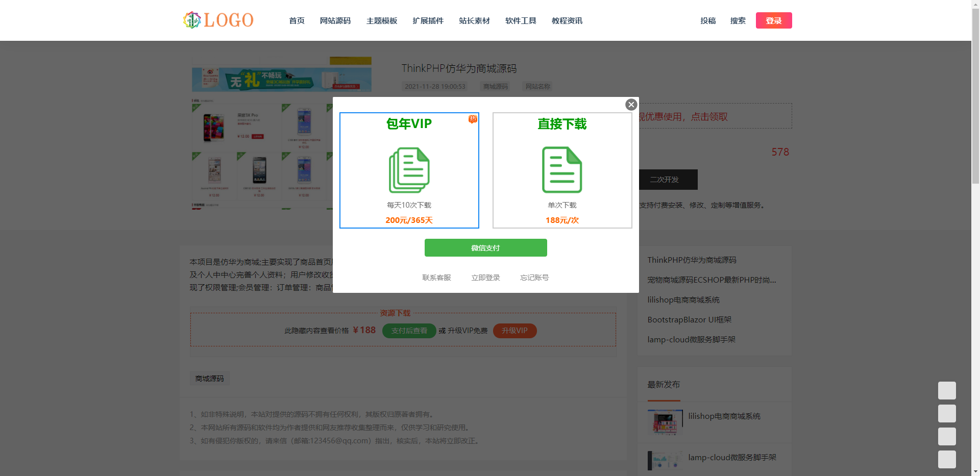Click the coupon banner 点击领取
The height and width of the screenshot is (476, 980).
(709, 117)
